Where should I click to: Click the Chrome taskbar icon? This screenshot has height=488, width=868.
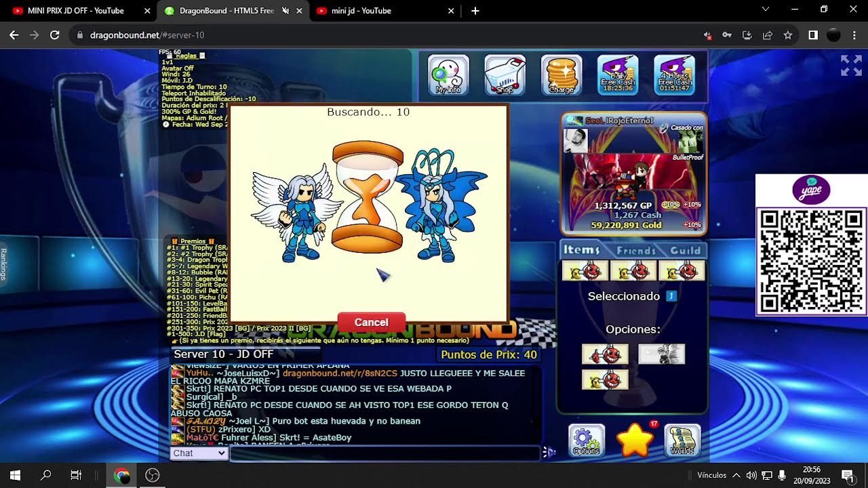[x=122, y=475]
